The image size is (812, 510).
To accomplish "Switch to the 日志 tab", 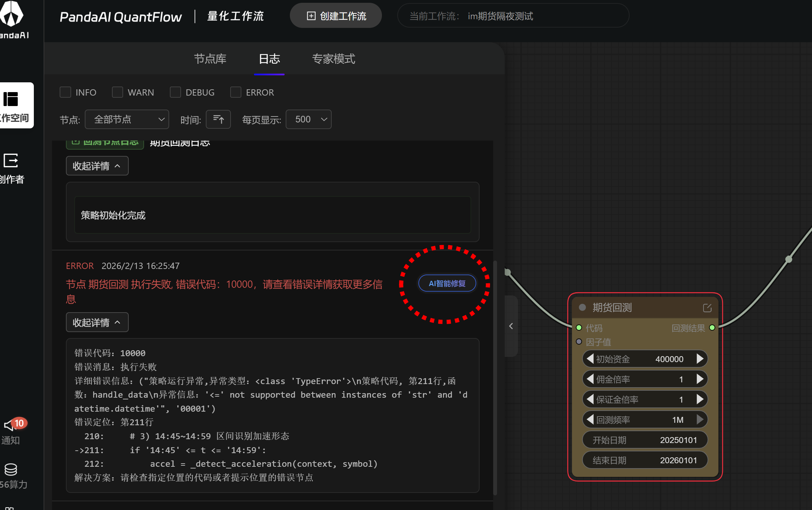I will coord(269,59).
